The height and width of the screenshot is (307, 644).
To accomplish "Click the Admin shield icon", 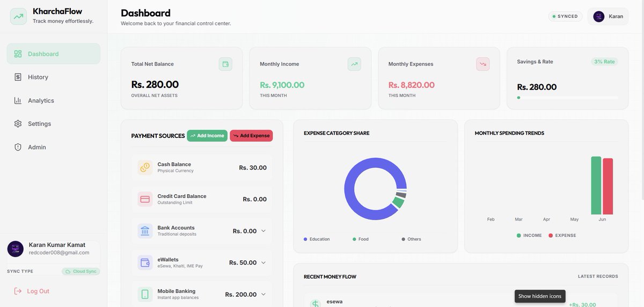I will click(x=18, y=147).
